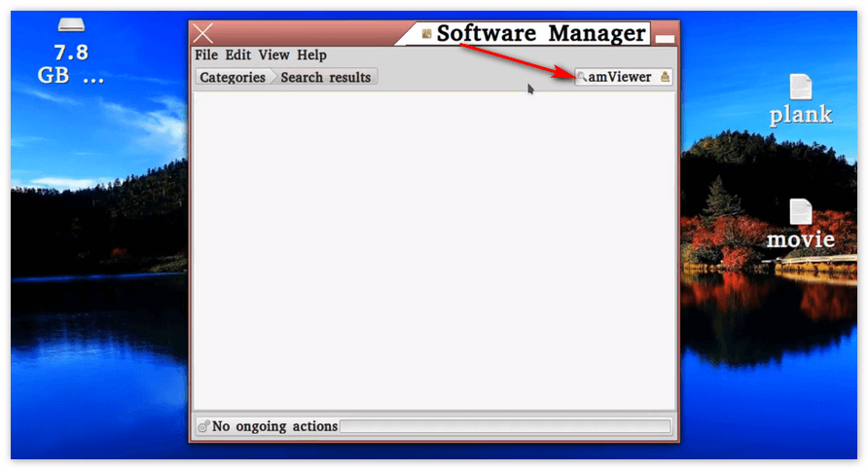Click the magnifier icon in the search box
The height and width of the screenshot is (470, 868).
(x=582, y=77)
